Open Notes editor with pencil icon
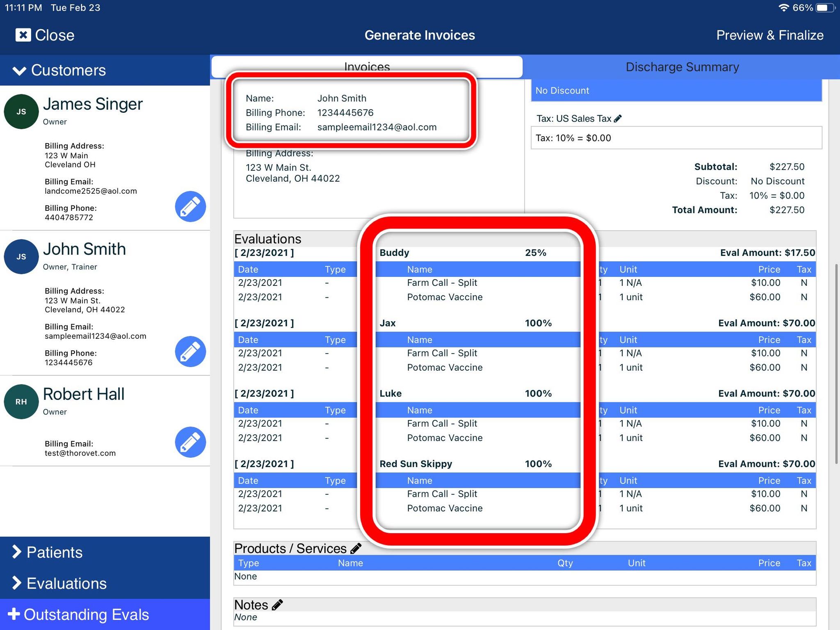Image resolution: width=840 pixels, height=630 pixels. [x=277, y=605]
